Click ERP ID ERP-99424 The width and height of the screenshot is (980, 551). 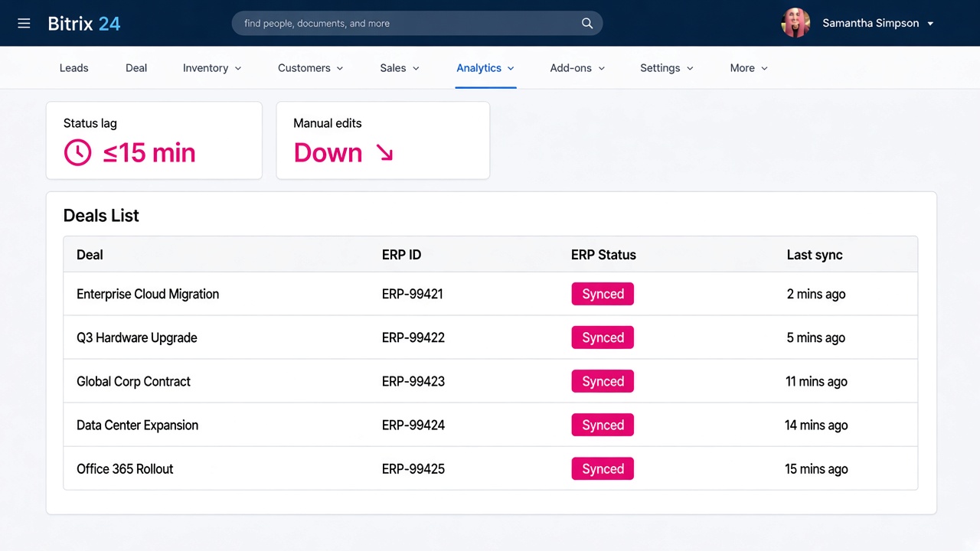click(x=413, y=425)
